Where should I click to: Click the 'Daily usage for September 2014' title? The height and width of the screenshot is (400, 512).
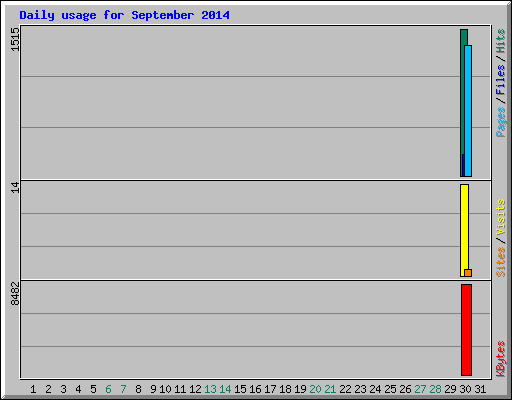[x=124, y=15]
